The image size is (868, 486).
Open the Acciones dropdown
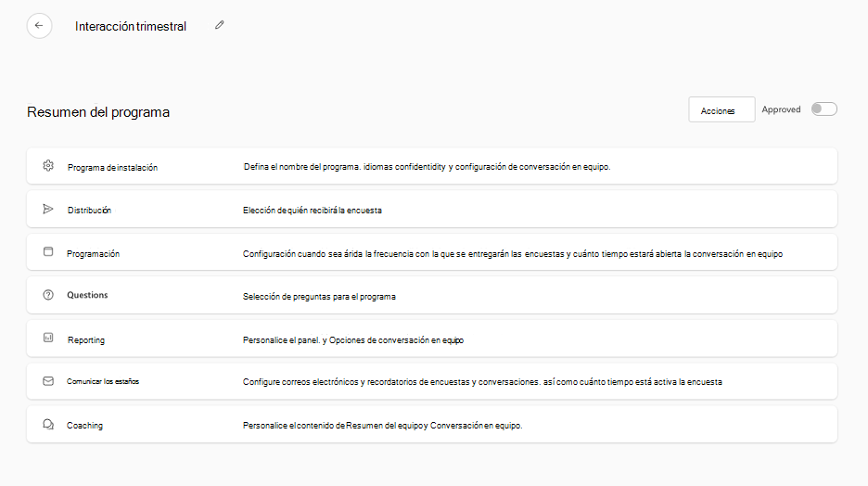click(721, 110)
